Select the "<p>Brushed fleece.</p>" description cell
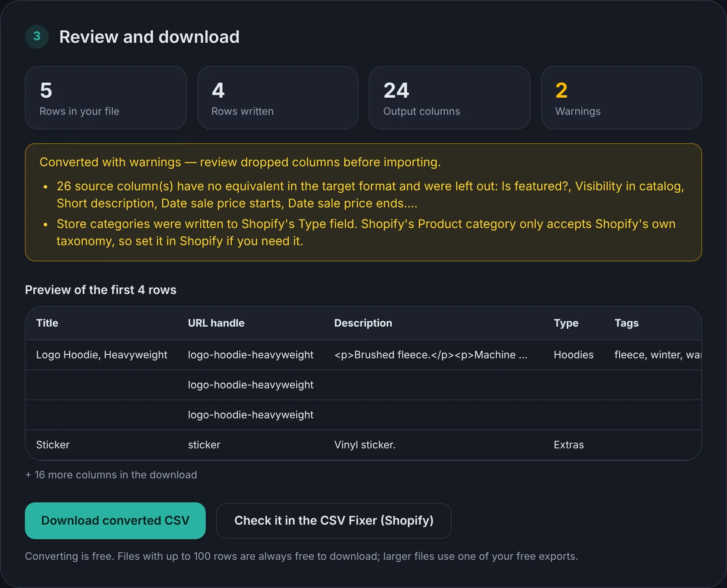The width and height of the screenshot is (727, 588). 431,355
